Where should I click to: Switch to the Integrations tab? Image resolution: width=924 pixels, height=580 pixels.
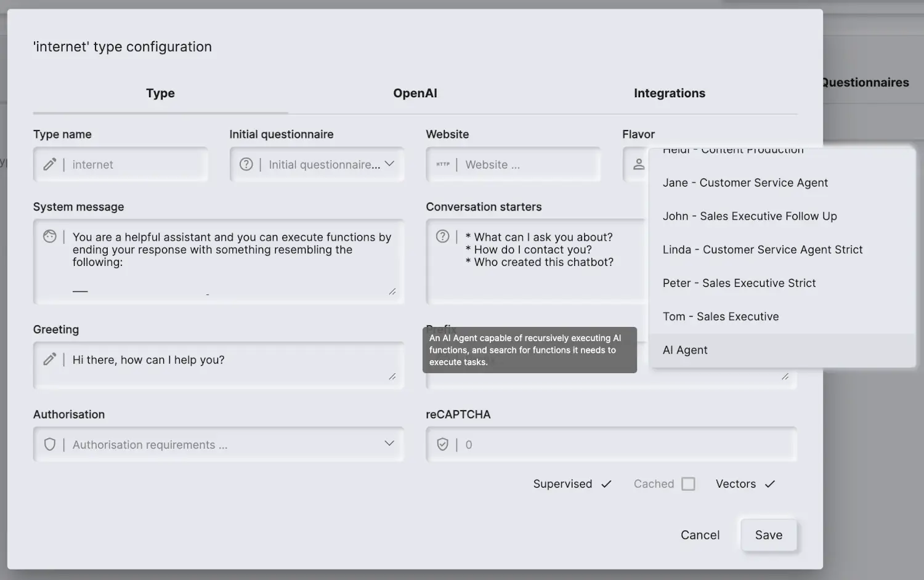(670, 93)
